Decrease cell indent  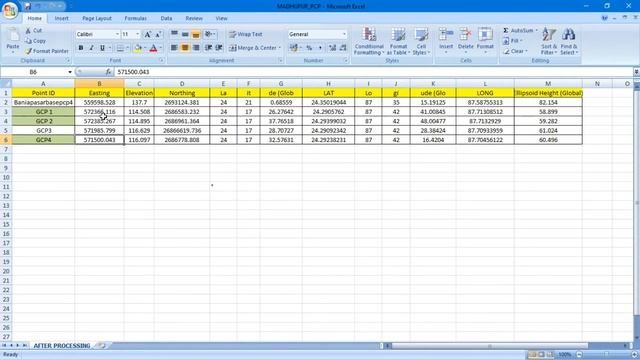click(x=208, y=48)
